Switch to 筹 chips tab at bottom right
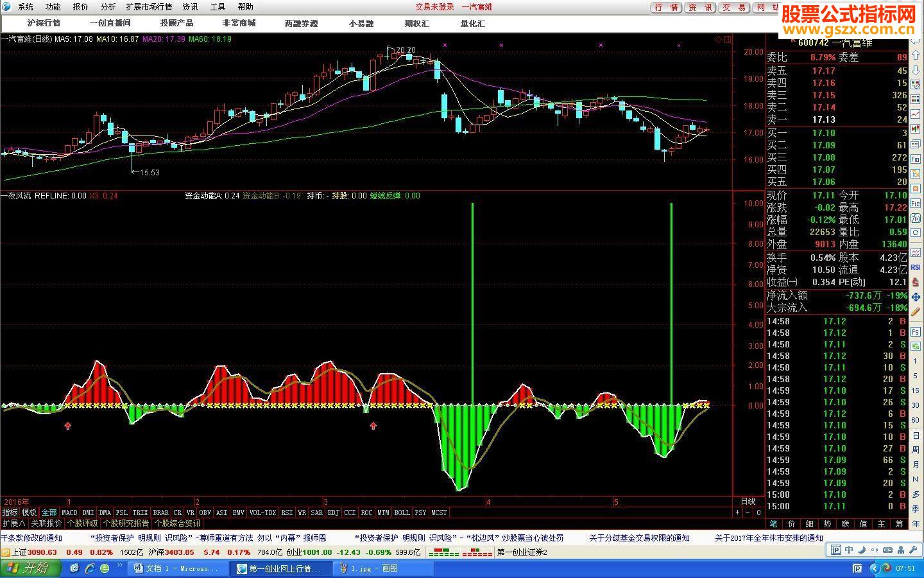924x578 pixels. pyautogui.click(x=899, y=524)
